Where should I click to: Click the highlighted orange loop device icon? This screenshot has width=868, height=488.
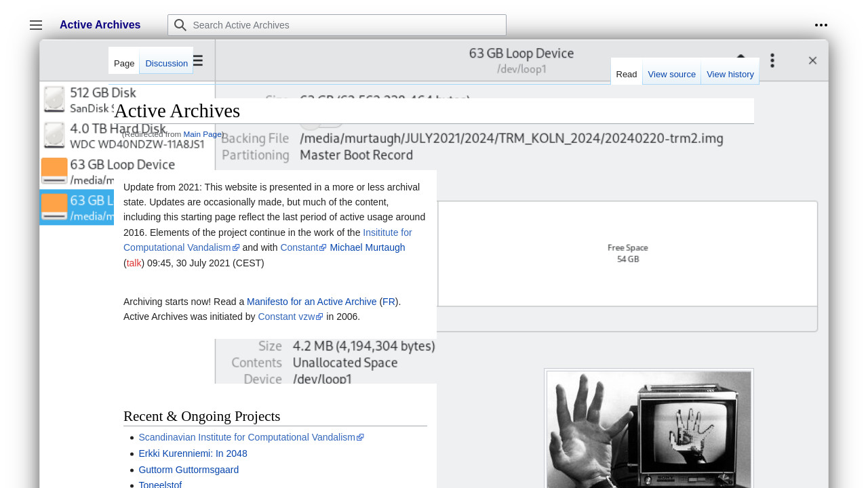54,207
